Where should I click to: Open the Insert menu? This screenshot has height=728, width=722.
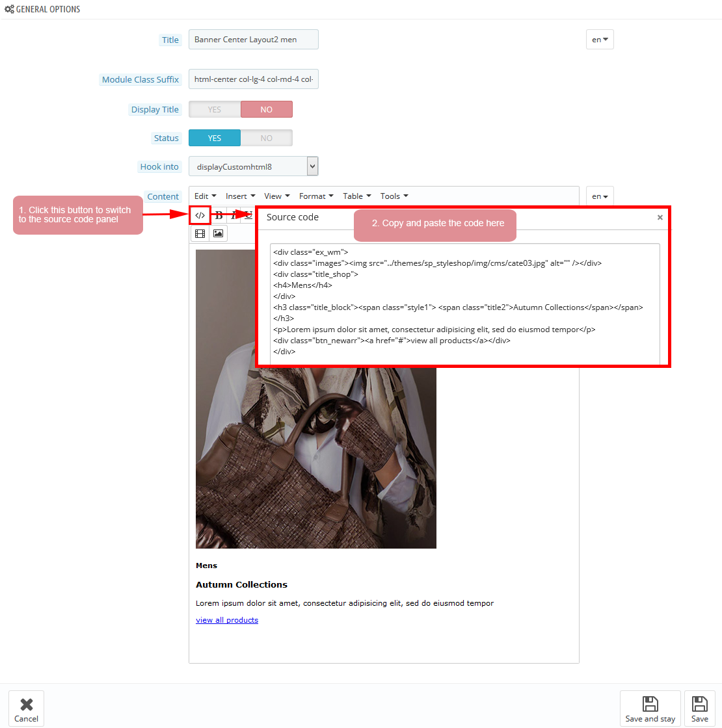(x=240, y=196)
